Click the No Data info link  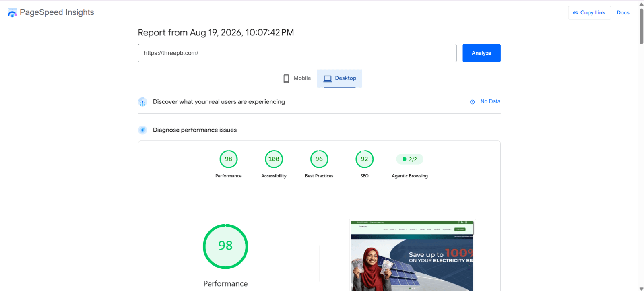pos(485,102)
